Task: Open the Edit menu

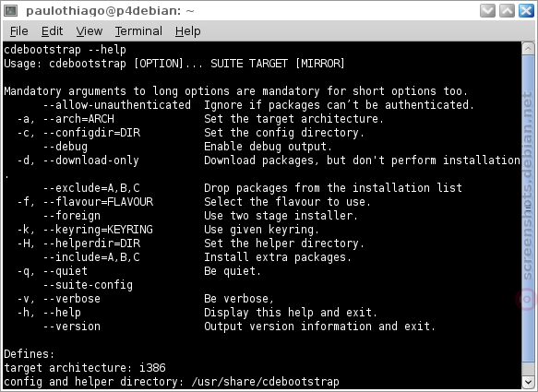Action: point(53,31)
